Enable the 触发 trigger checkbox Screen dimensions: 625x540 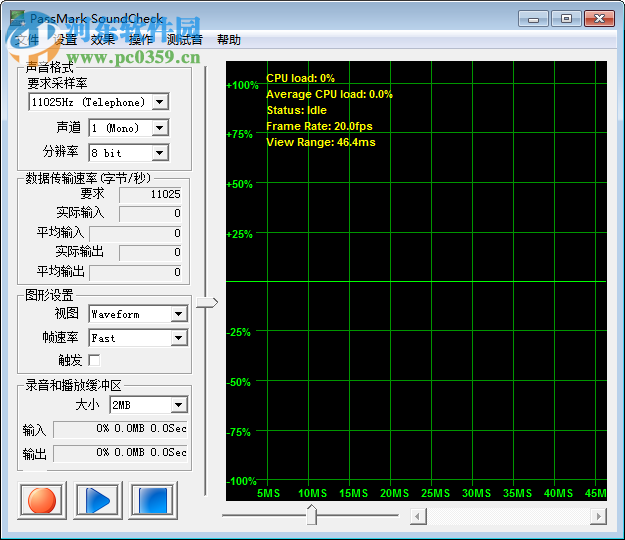[95, 360]
